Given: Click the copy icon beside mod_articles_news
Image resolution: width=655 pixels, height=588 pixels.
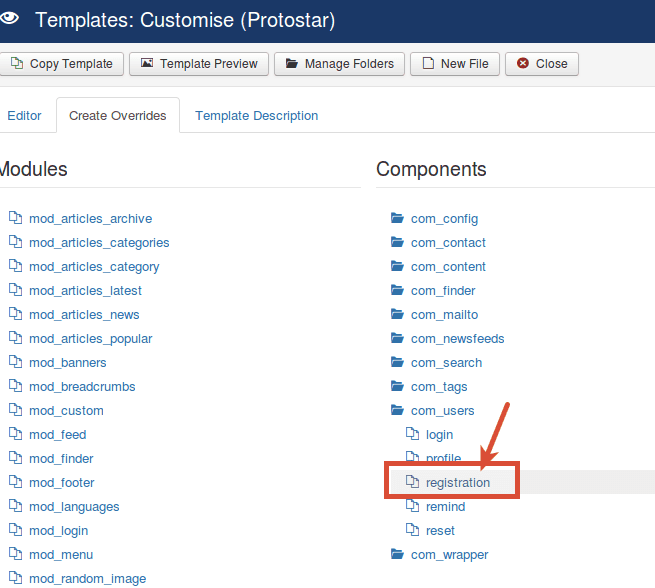Looking at the screenshot, I should click(16, 314).
